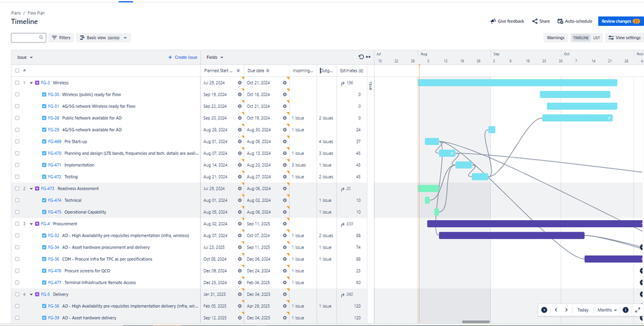Click the Share icon
The width and height of the screenshot is (644, 326).
535,21
